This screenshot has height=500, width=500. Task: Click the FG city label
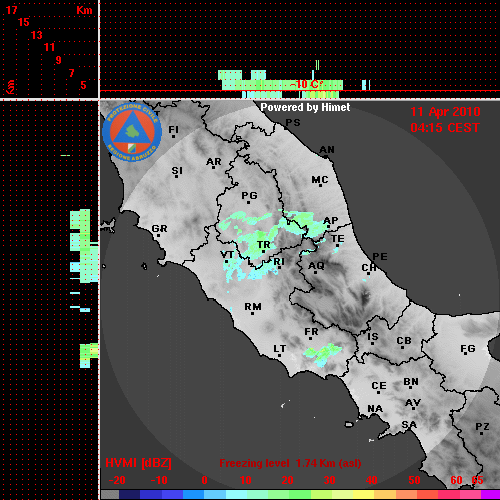tap(467, 349)
